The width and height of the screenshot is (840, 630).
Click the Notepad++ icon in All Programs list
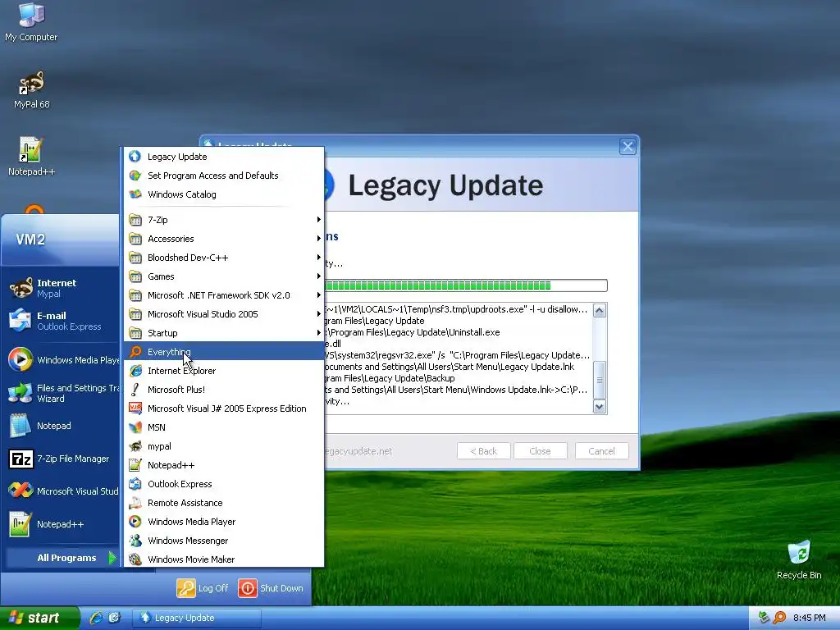click(x=135, y=465)
